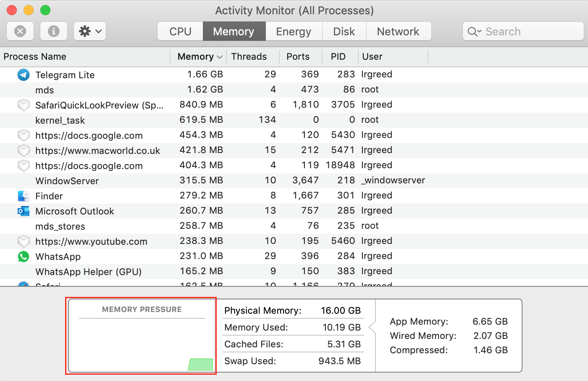Click the _windowserver user cell
Viewport: 588px width, 381px height.
tap(393, 180)
